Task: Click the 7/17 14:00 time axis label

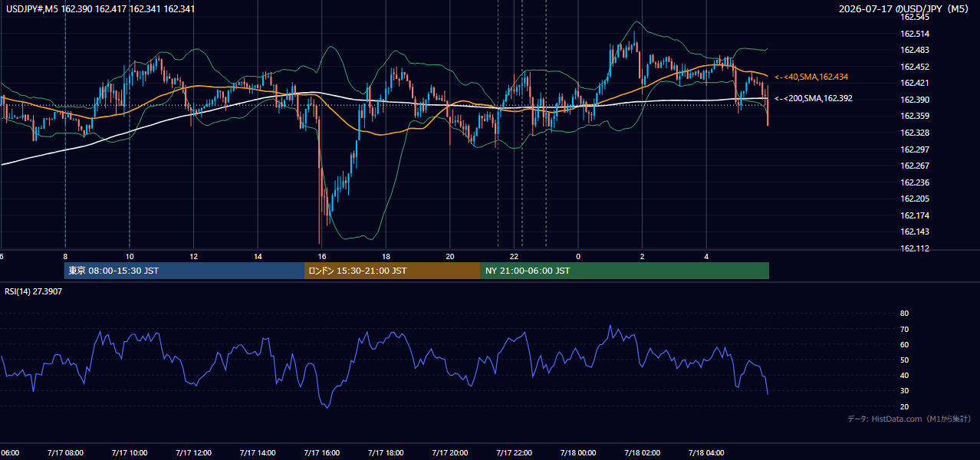Action: (x=258, y=453)
